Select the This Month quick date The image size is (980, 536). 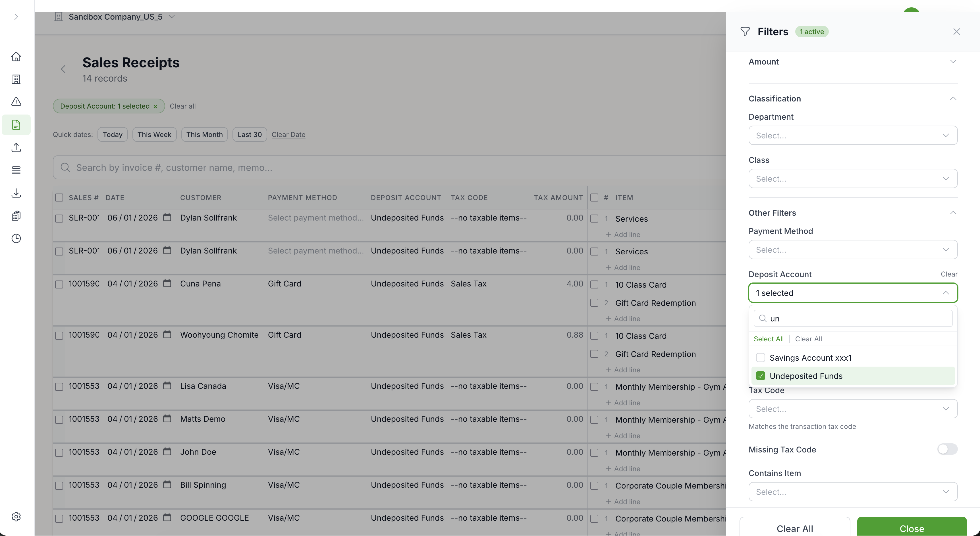204,135
